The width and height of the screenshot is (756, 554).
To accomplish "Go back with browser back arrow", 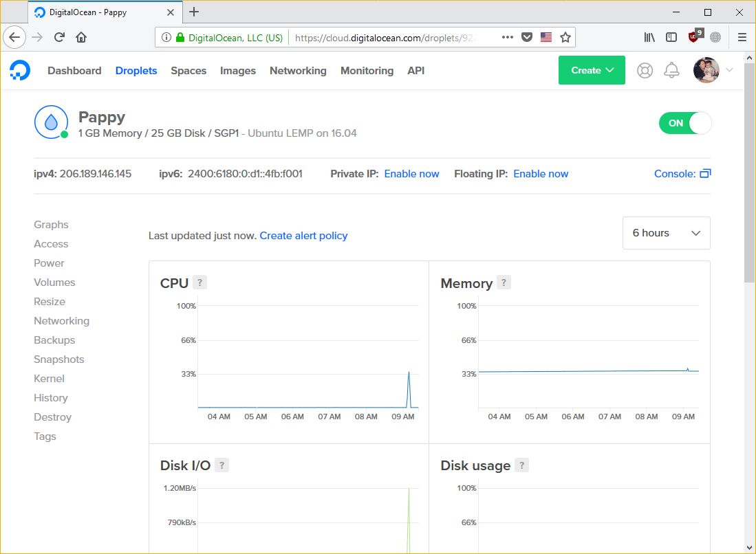I will [x=14, y=37].
